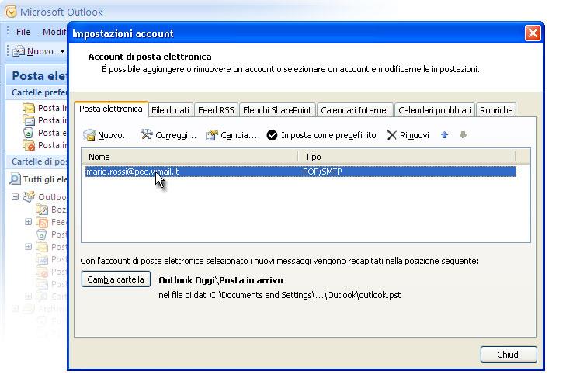Switch to Posta elettronica tab
The image size is (573, 392).
[x=111, y=109]
